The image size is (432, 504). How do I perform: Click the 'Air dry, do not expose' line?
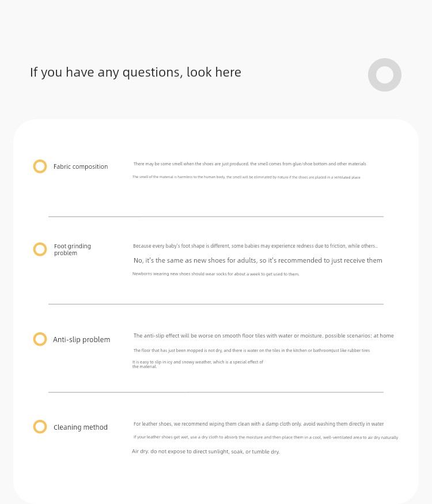tap(206, 452)
